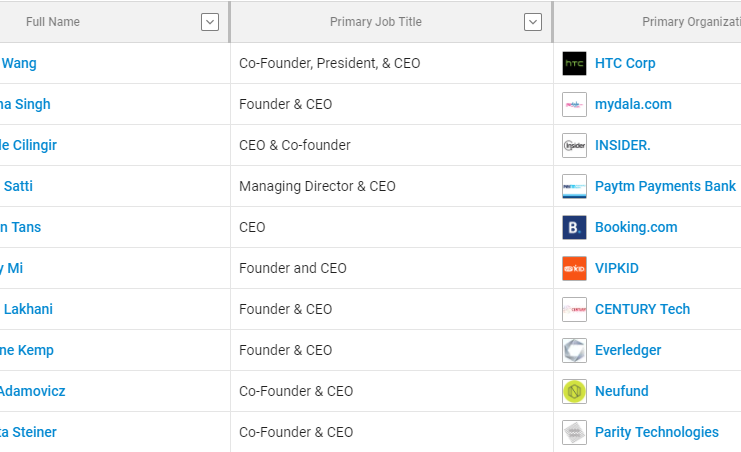The width and height of the screenshot is (741, 452).
Task: Open the HTC Corp organization link
Action: pyautogui.click(x=625, y=63)
